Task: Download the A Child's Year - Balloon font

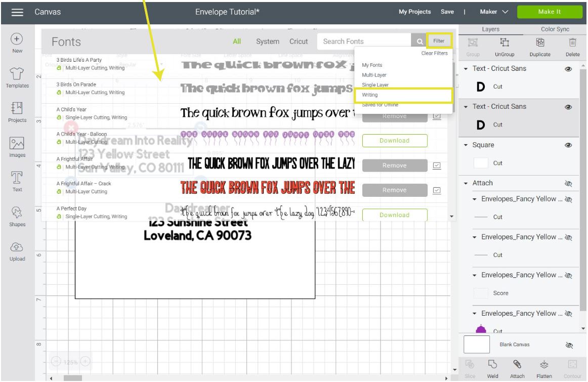Action: pyautogui.click(x=395, y=141)
